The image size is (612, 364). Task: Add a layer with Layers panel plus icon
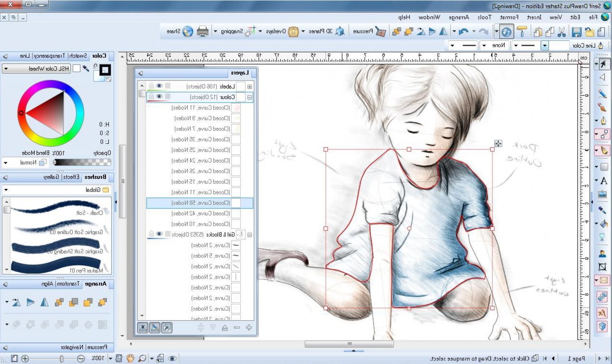coord(249,328)
